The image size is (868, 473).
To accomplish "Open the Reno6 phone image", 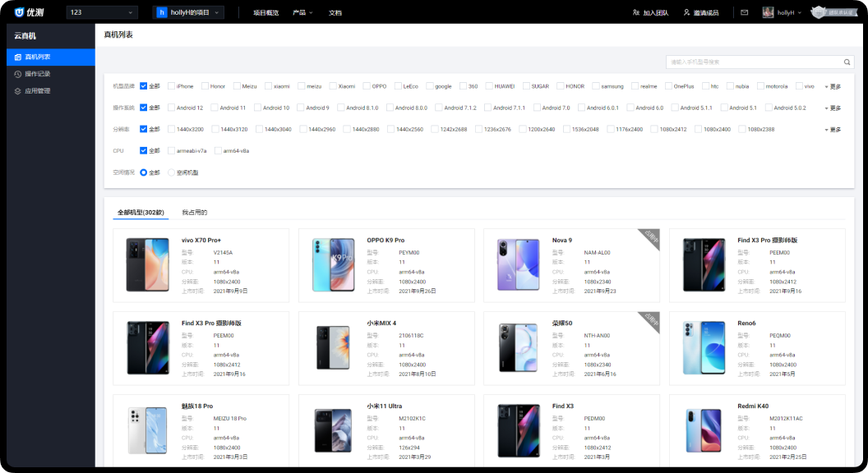I will coord(704,348).
